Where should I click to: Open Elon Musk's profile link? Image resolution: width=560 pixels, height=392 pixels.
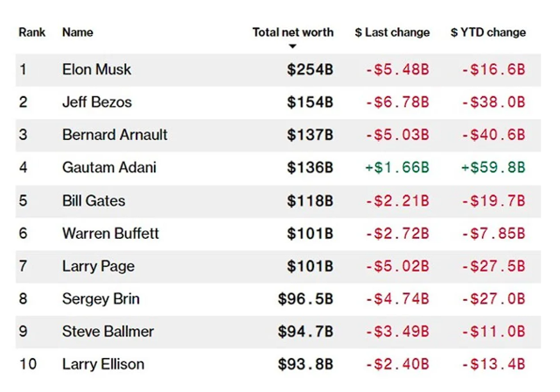coord(96,69)
